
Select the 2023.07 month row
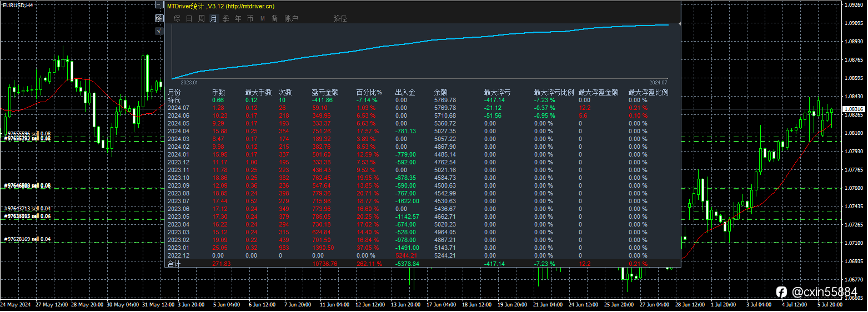(x=423, y=201)
